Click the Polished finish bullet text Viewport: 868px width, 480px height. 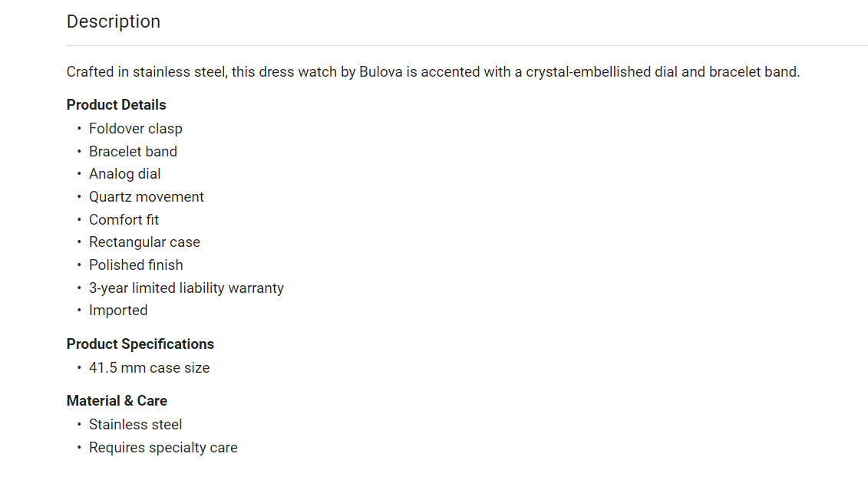[x=136, y=265]
